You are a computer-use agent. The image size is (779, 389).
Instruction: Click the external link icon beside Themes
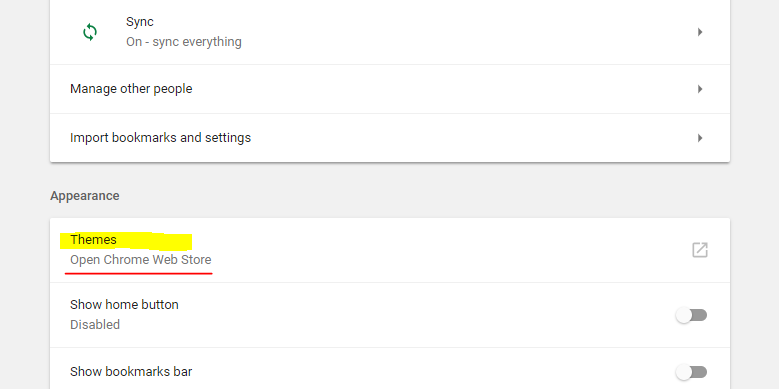(x=700, y=250)
